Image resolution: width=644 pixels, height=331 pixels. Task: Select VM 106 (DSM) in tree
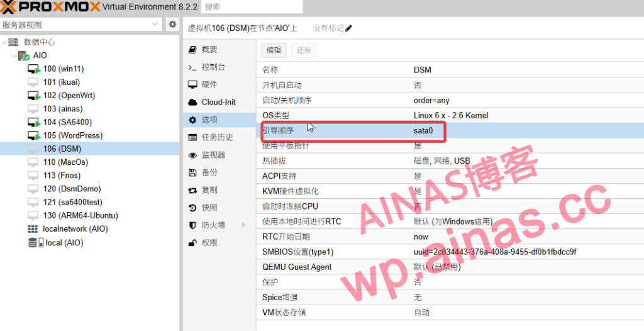89,149
